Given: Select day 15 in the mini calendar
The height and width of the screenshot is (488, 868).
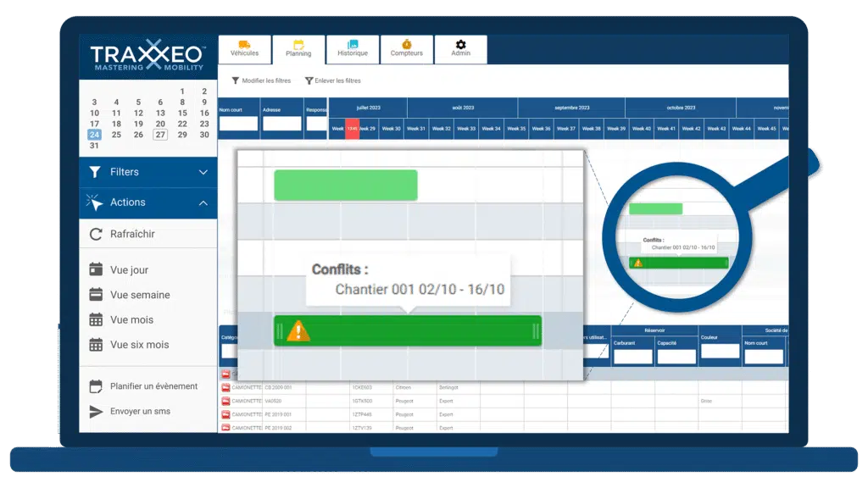Looking at the screenshot, I should click(182, 113).
